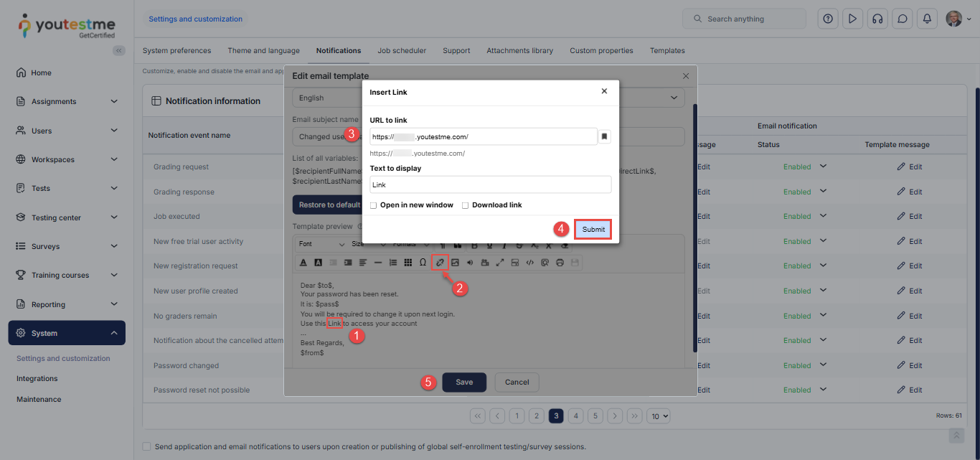Click the insert link icon in editor toolbar

(x=440, y=262)
